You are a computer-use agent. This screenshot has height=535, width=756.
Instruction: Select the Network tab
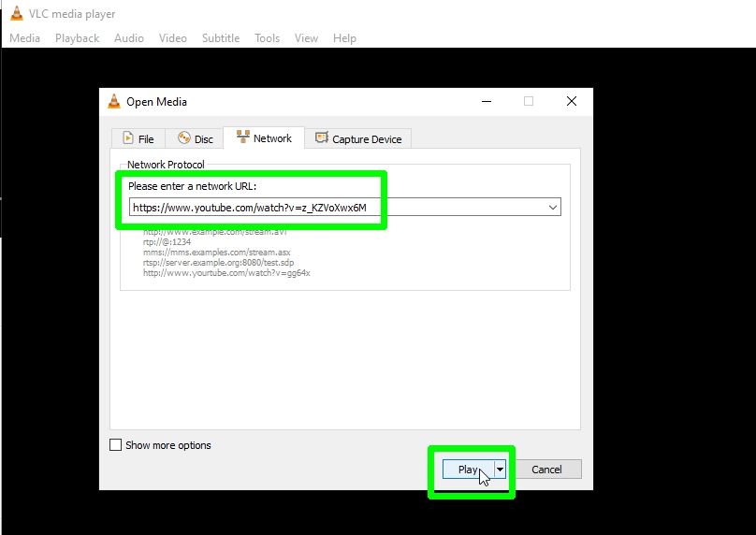[264, 137]
